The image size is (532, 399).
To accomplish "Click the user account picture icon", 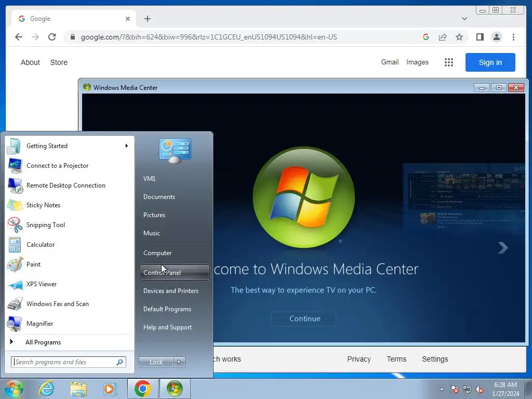I will [x=175, y=151].
